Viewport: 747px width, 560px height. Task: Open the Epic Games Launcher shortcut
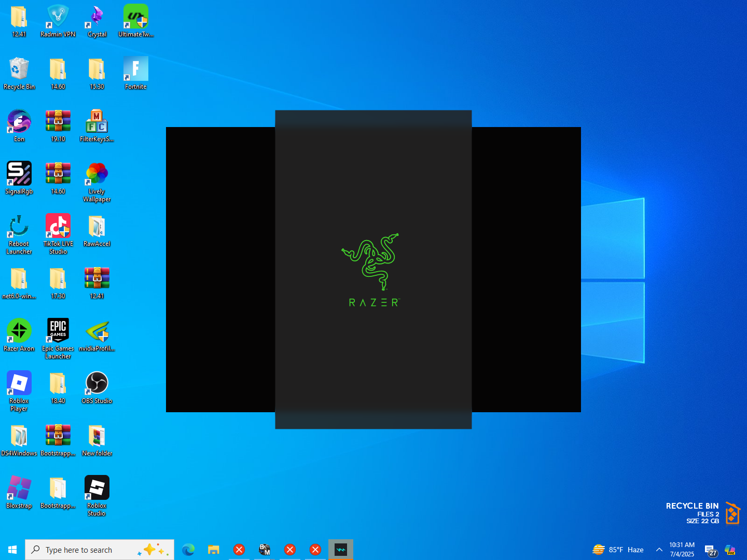(58, 339)
